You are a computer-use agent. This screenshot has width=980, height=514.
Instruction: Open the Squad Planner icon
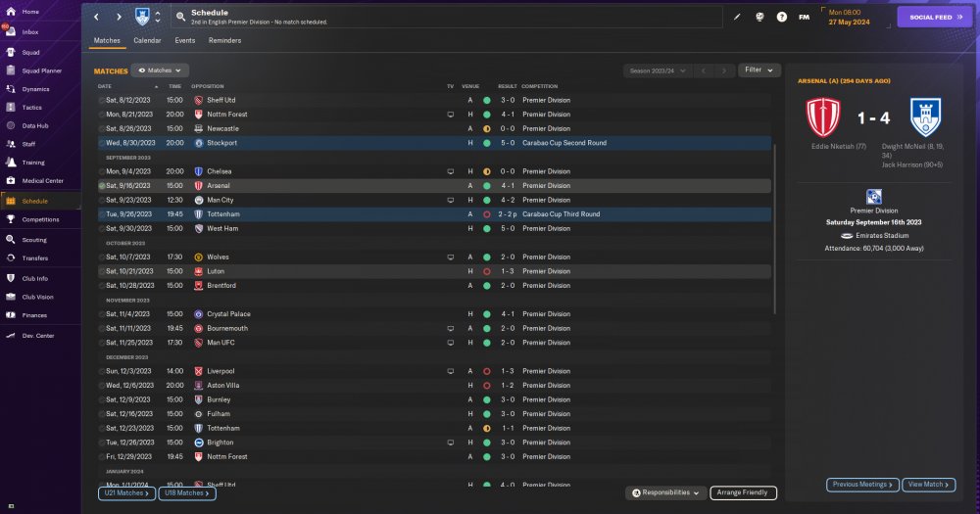click(11, 70)
